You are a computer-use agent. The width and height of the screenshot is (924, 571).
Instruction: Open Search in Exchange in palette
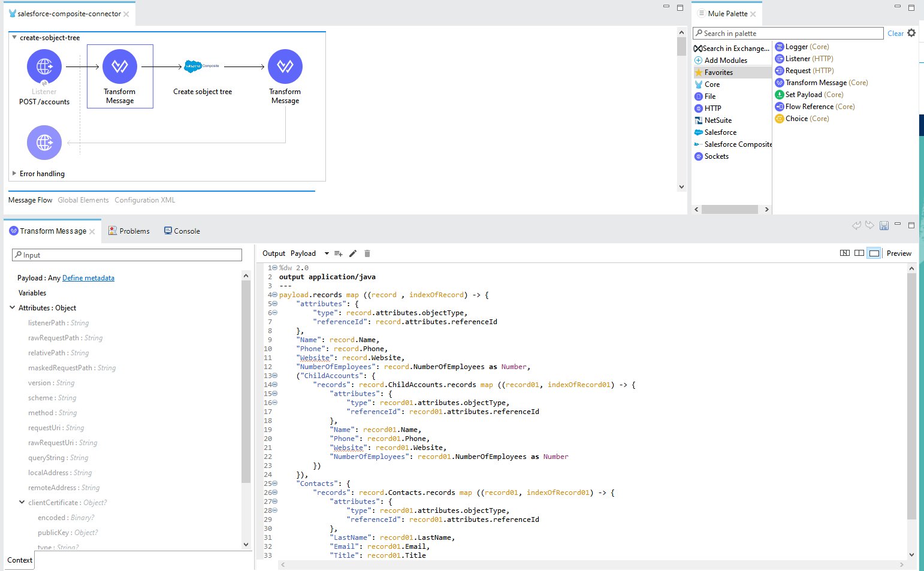732,49
